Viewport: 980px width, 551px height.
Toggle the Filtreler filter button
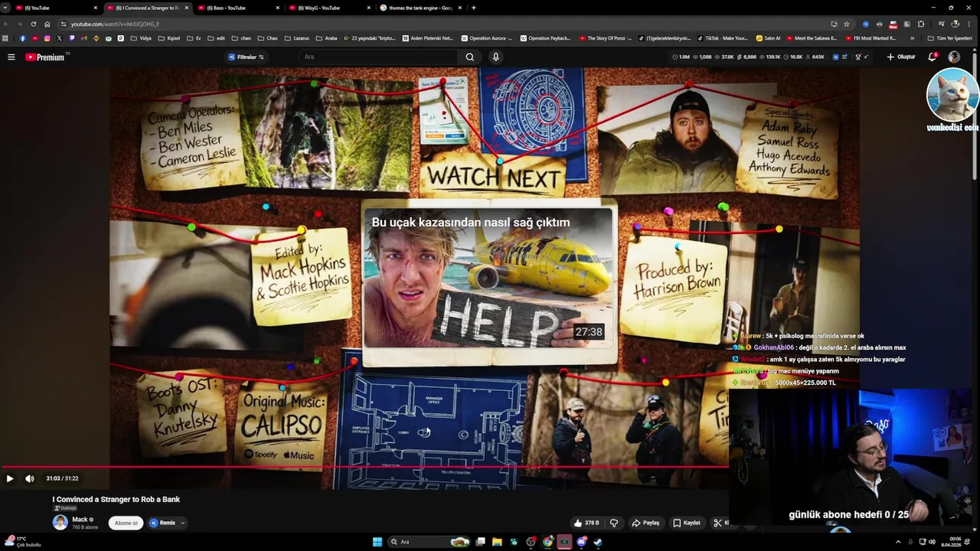246,57
